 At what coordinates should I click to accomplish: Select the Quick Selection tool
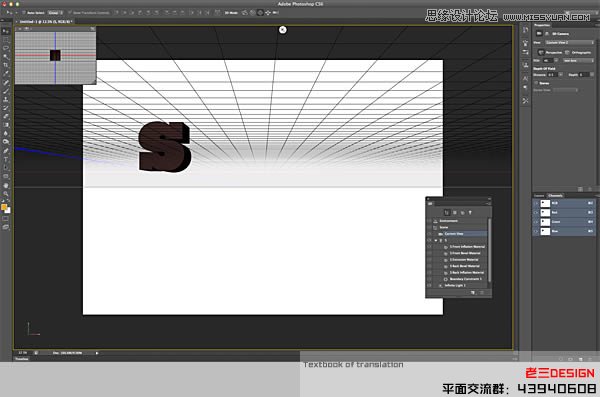[x=6, y=57]
